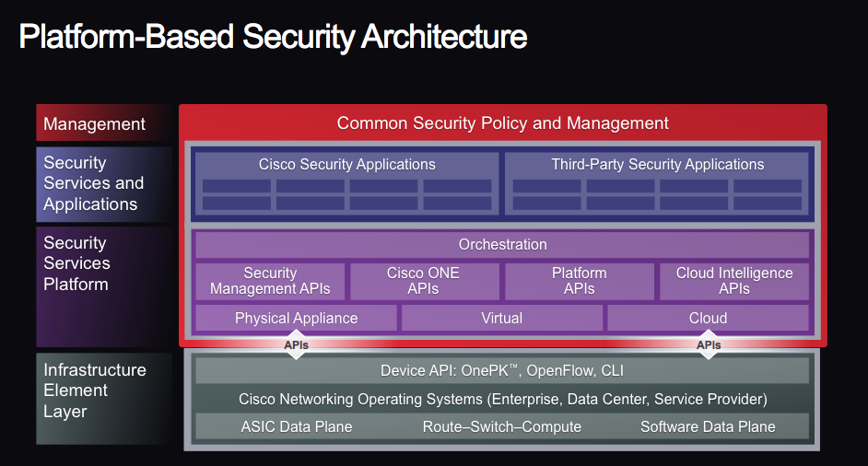The height and width of the screenshot is (466, 868).
Task: Open the Security Services Platform label
Action: tap(76, 263)
